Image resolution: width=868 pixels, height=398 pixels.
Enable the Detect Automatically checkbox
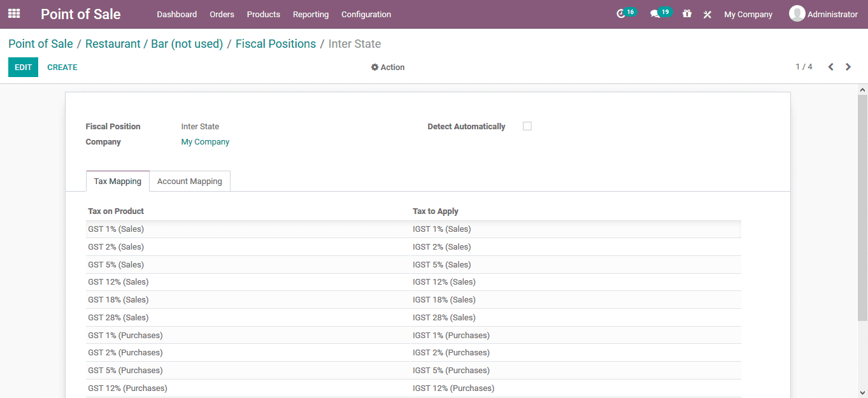[x=527, y=126]
